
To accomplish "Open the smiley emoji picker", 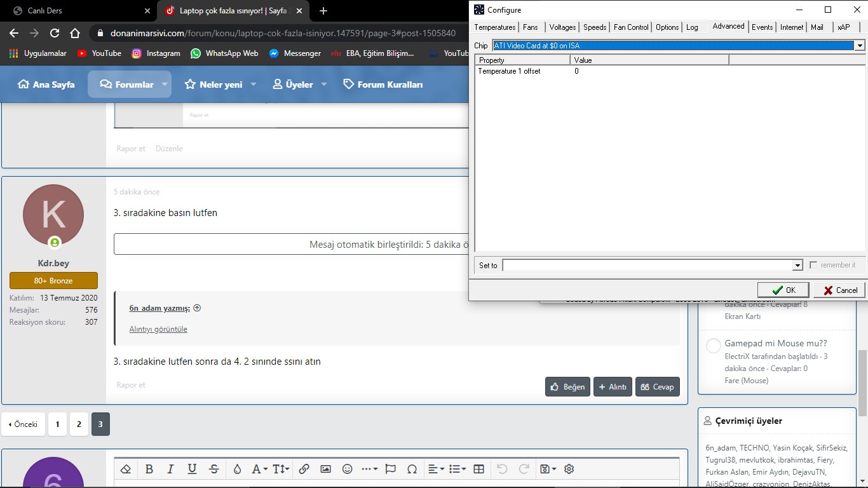I will pos(347,469).
